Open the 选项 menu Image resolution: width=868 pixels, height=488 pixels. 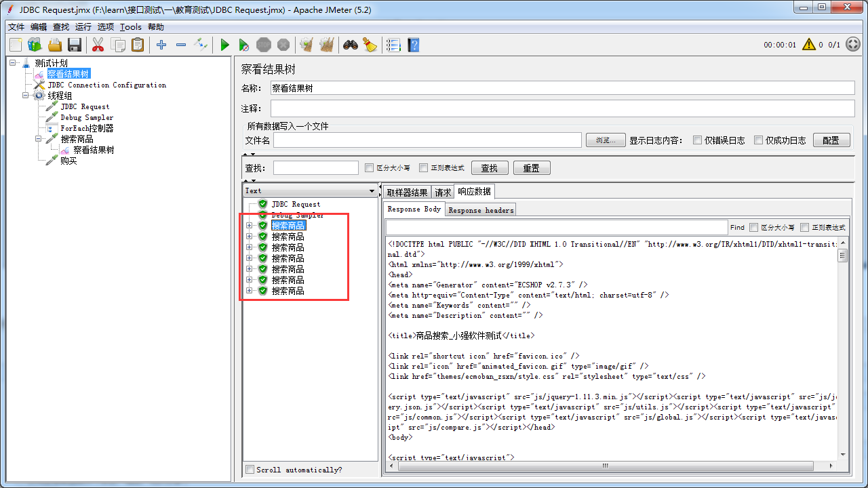(106, 27)
